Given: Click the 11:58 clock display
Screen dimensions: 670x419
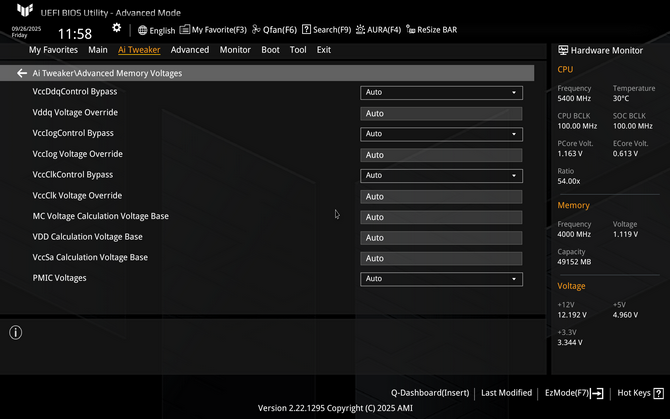Looking at the screenshot, I should tap(75, 34).
